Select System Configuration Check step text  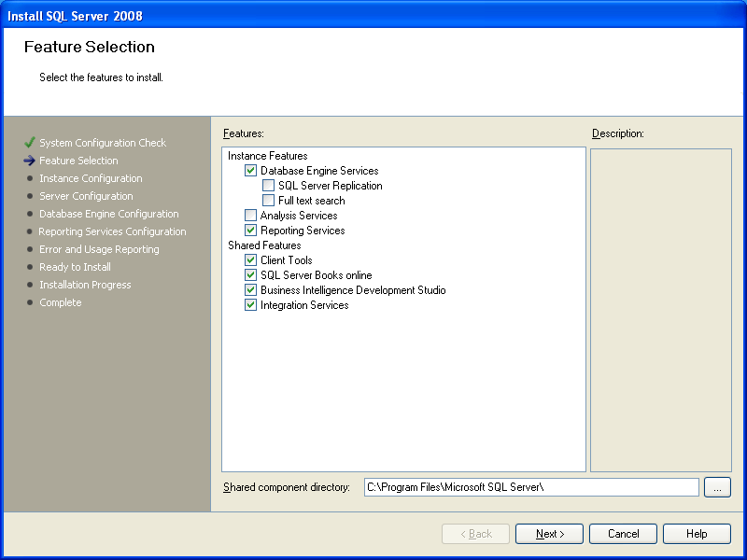click(103, 143)
